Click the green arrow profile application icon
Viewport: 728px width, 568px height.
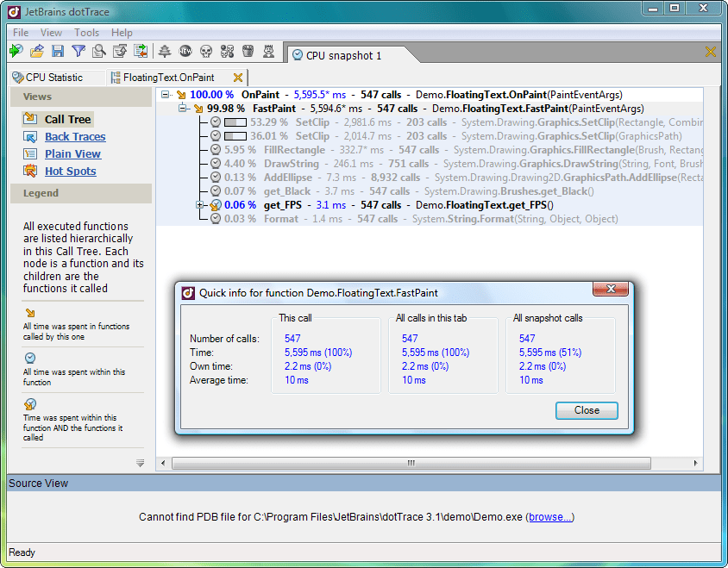pos(16,52)
